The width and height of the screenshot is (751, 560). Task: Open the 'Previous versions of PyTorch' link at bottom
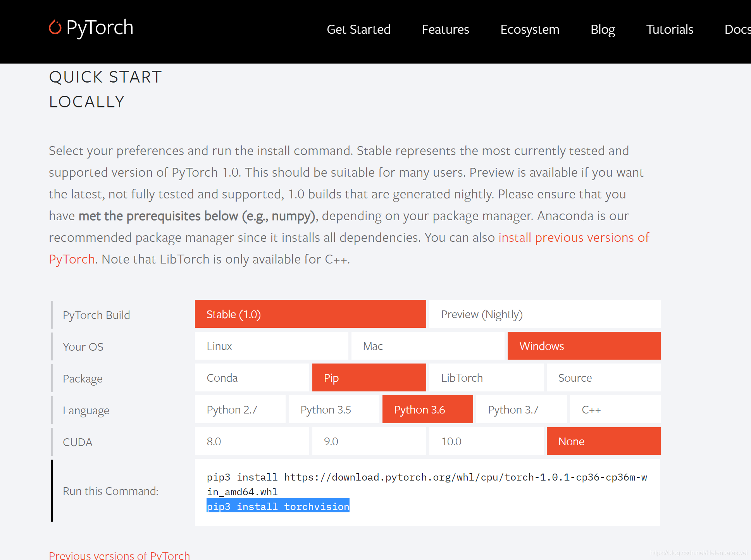point(119,555)
